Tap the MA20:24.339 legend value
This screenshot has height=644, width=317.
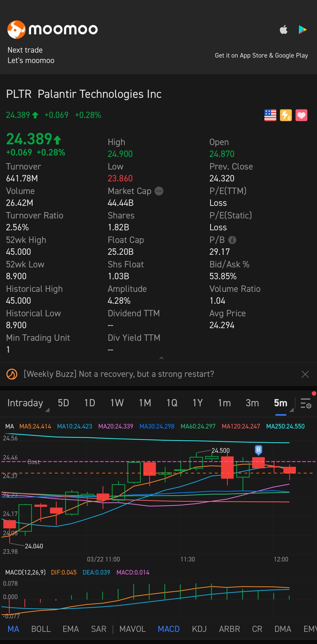(116, 426)
